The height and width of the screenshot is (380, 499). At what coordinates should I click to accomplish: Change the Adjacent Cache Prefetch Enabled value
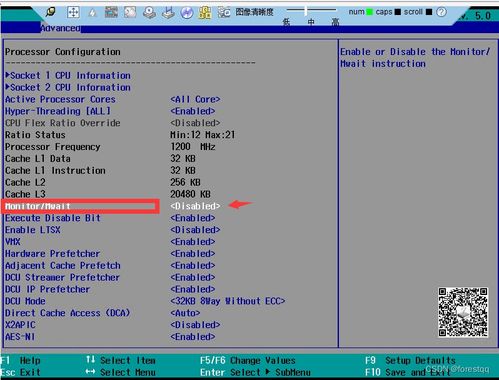pos(193,266)
